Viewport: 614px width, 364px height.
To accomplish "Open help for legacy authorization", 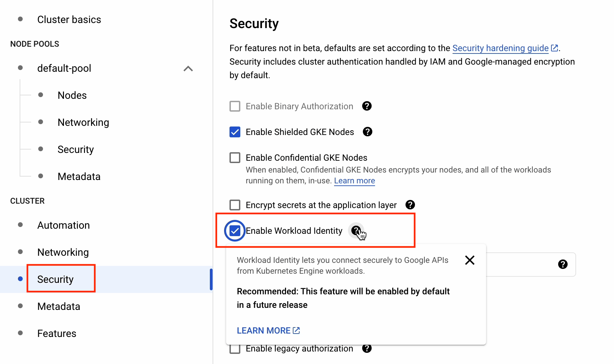I will 367,348.
